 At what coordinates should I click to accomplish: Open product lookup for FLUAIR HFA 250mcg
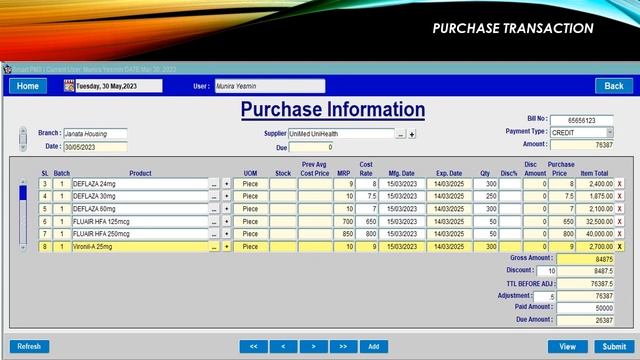click(x=214, y=234)
